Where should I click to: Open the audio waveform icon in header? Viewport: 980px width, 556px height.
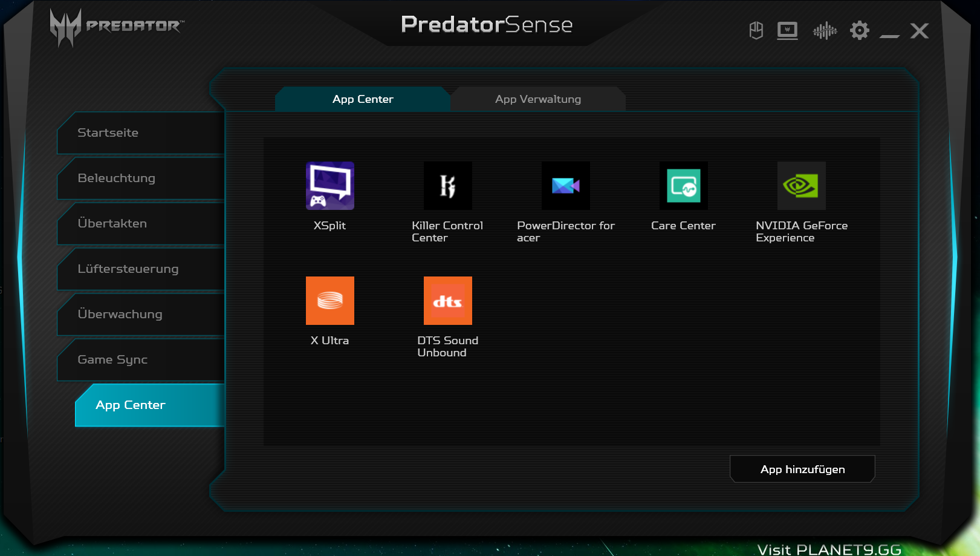[825, 30]
